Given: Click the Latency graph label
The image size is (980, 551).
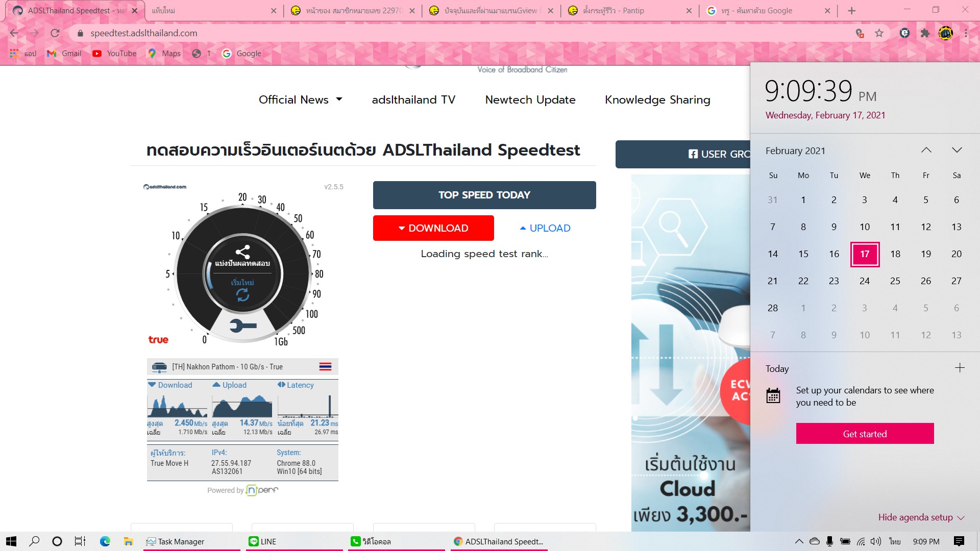Looking at the screenshot, I should click(296, 385).
